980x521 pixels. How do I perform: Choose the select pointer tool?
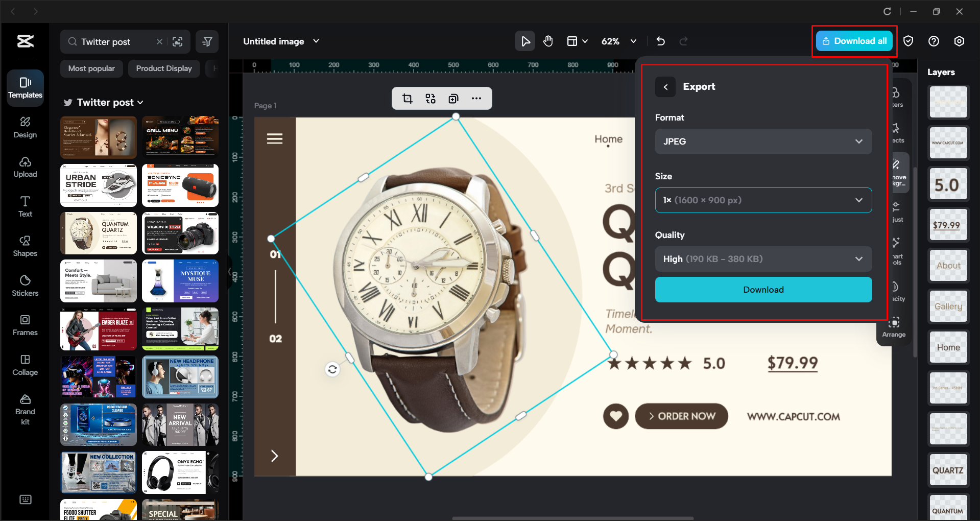click(525, 41)
